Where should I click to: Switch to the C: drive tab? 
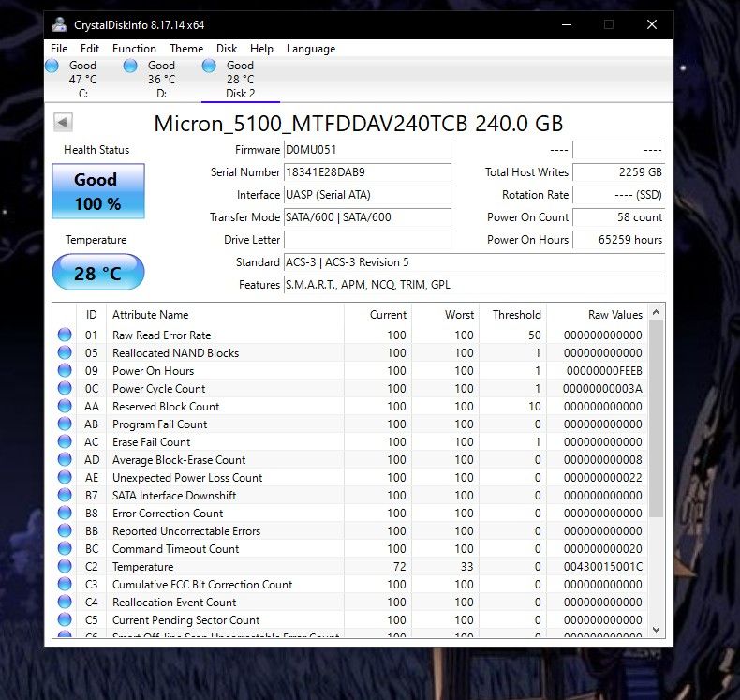tap(83, 80)
